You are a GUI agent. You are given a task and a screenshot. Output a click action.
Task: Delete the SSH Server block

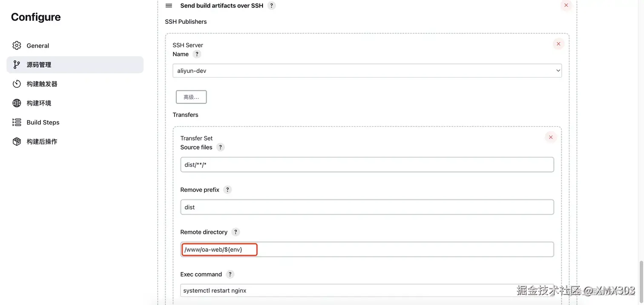coord(558,44)
